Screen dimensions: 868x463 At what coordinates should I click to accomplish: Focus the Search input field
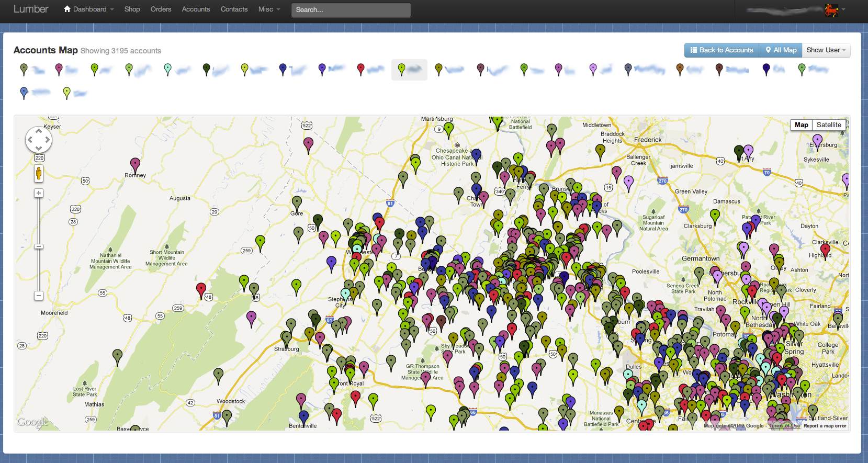(x=351, y=10)
